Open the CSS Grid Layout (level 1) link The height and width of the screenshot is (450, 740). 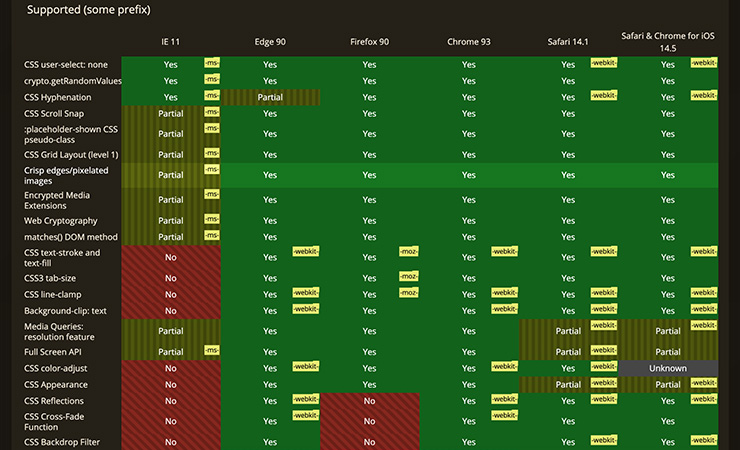pos(71,155)
